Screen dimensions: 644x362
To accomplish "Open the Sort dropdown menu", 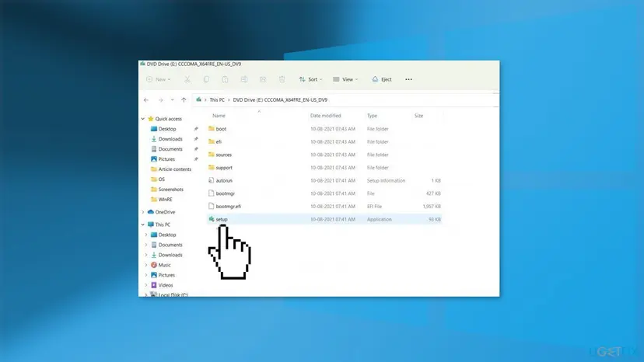I will click(x=310, y=79).
